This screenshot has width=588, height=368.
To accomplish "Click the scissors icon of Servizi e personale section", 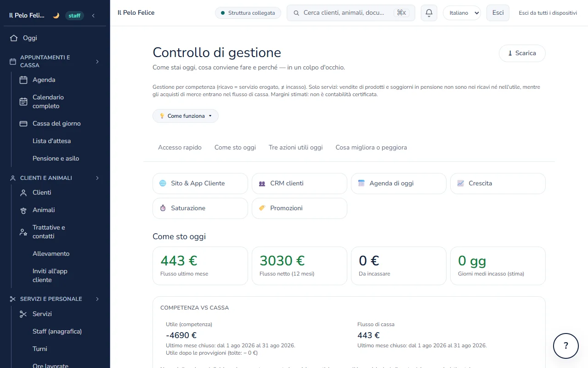I will coord(13,299).
